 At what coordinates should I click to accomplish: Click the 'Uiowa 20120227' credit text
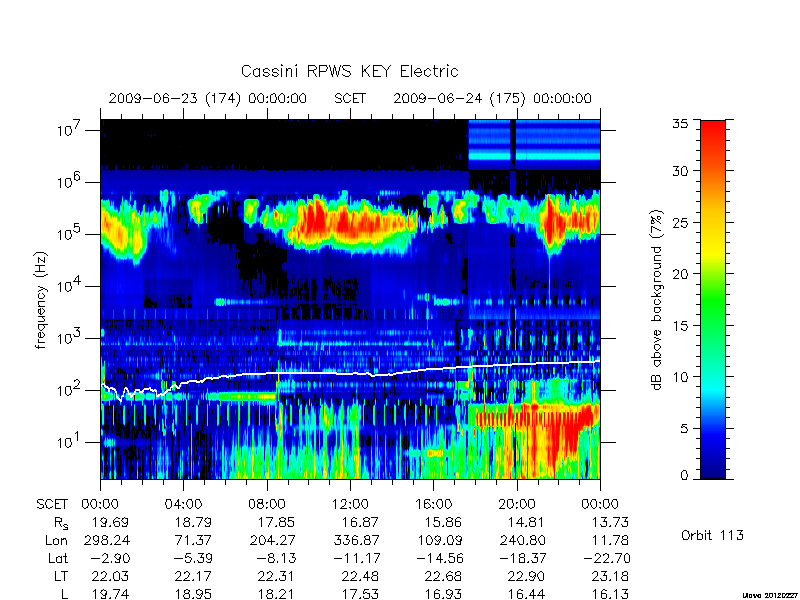pyautogui.click(x=769, y=595)
